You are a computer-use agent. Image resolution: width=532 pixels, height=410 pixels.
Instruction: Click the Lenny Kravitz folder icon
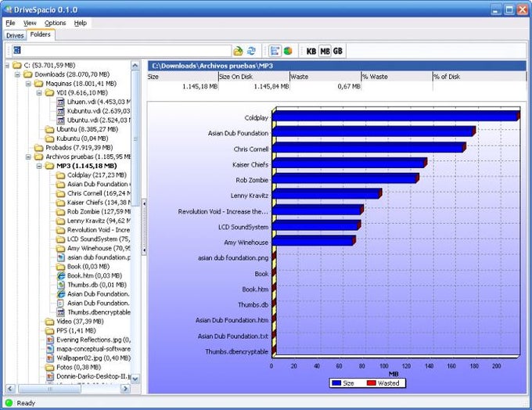[x=61, y=221]
